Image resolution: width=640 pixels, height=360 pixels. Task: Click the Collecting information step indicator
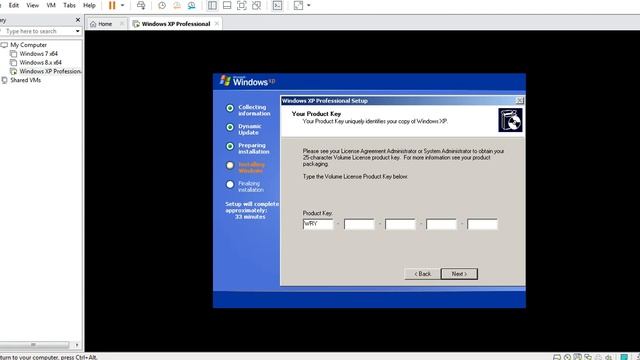230,108
